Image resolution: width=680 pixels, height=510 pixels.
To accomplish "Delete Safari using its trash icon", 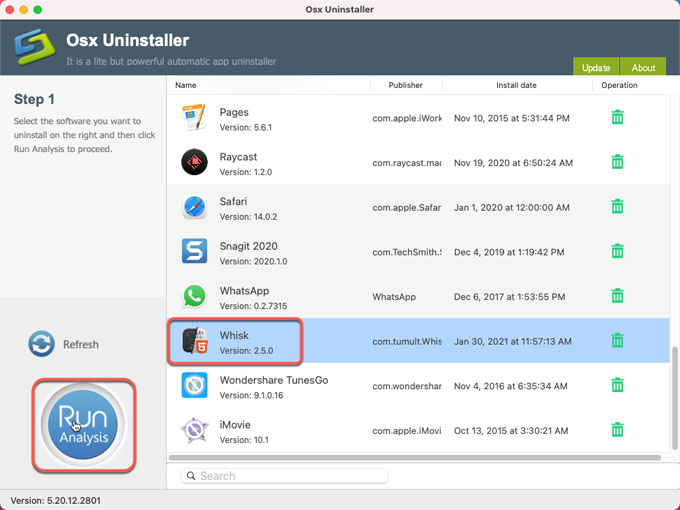I will tap(618, 206).
